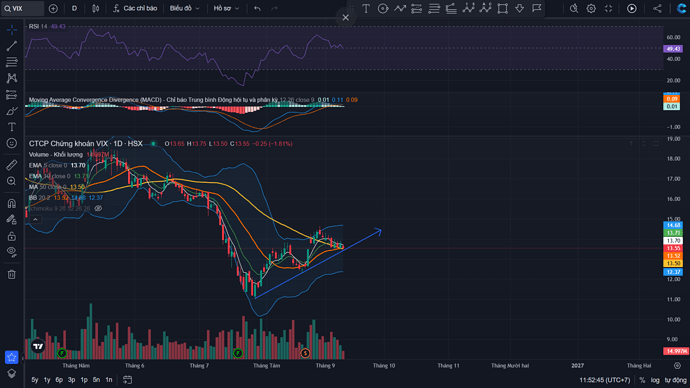Click the EMA 5 close legend entry
Screen dimensions: 690x388
pos(57,165)
